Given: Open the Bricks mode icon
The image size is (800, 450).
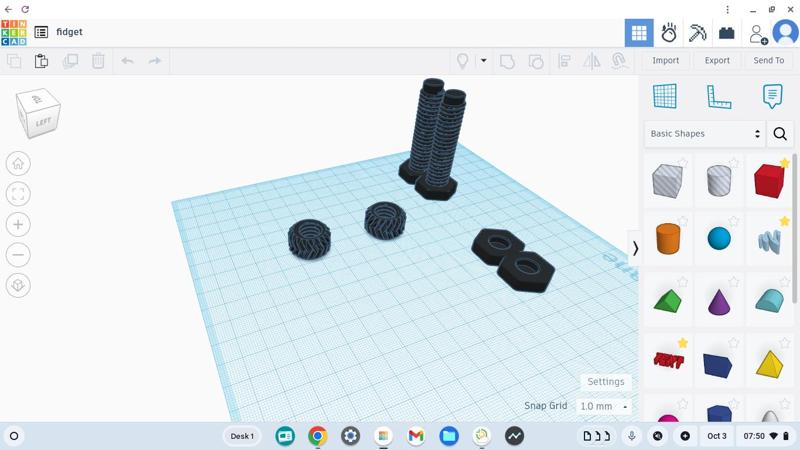Looking at the screenshot, I should [x=727, y=33].
